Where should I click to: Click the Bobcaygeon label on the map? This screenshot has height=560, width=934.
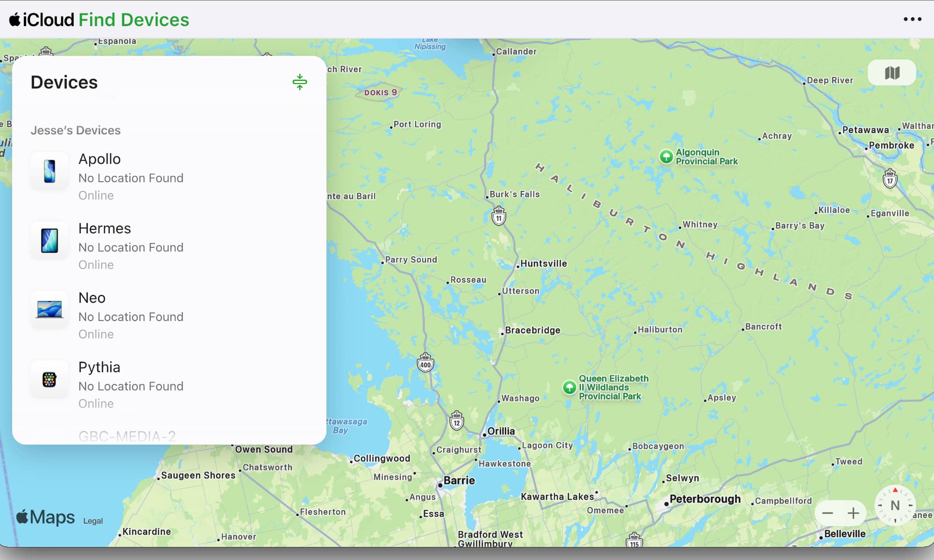pyautogui.click(x=658, y=446)
